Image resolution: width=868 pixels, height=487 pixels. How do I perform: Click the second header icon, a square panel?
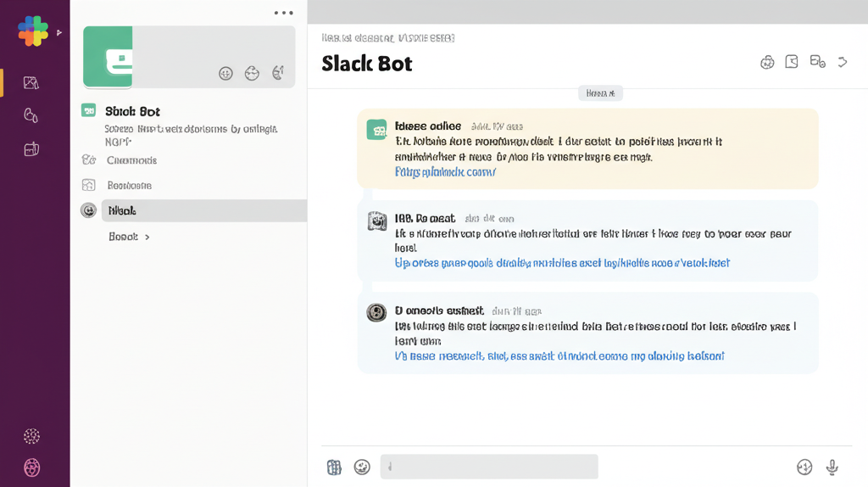coord(792,61)
